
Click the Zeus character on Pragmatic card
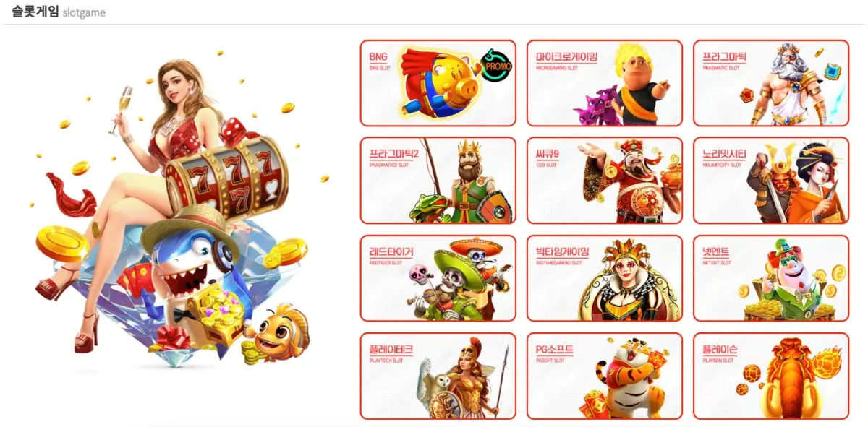click(x=787, y=85)
